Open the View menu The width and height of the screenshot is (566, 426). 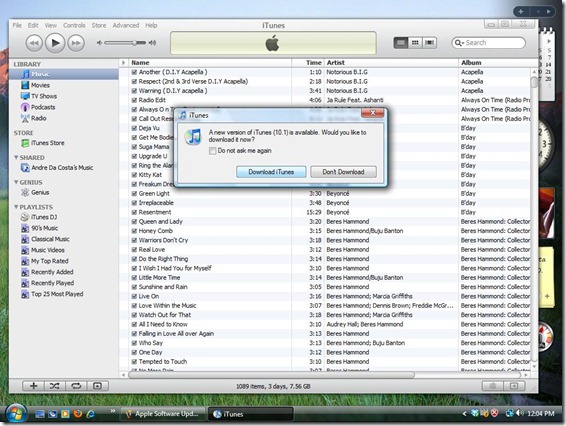tap(51, 25)
